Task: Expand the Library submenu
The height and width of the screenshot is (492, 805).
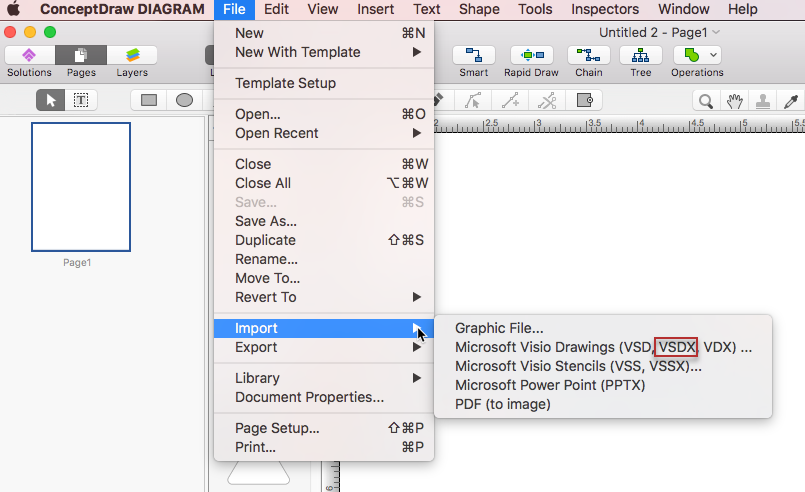Action: pyautogui.click(x=324, y=378)
